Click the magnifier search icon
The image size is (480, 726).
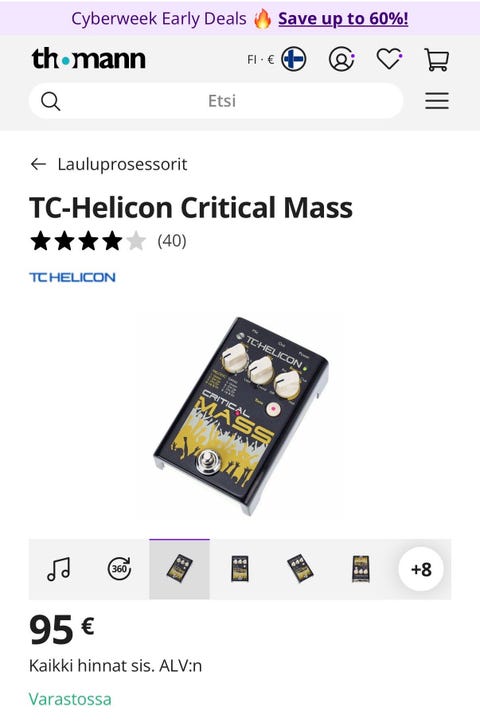(50, 101)
